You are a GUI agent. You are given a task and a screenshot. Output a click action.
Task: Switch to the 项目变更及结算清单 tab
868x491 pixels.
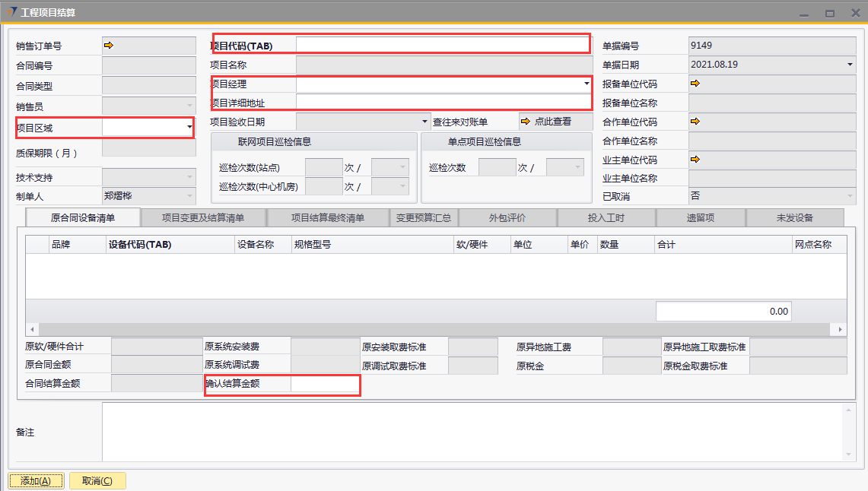click(x=203, y=218)
